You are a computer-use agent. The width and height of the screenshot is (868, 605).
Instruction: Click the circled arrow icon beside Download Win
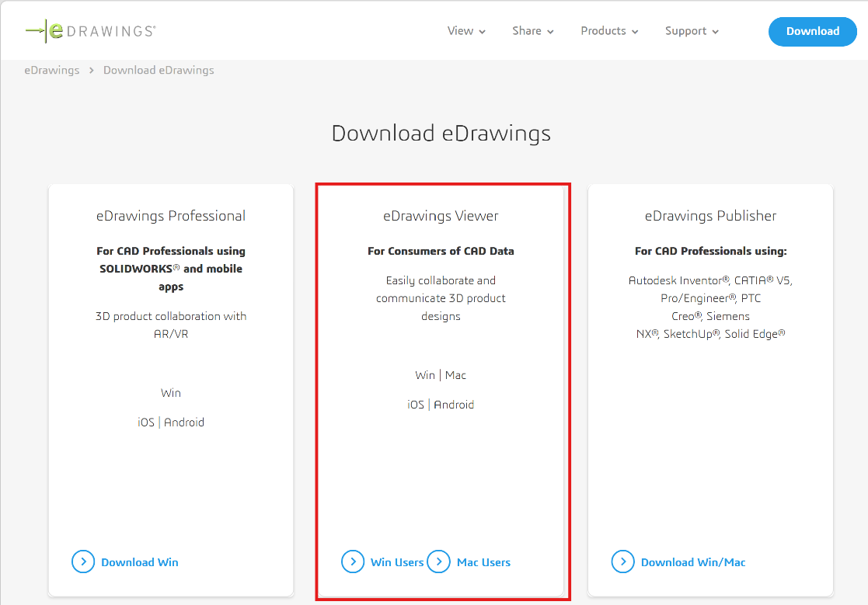(x=83, y=562)
